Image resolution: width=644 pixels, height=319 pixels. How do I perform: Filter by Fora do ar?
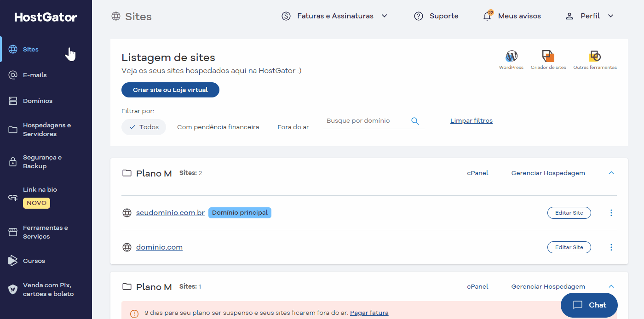(293, 127)
